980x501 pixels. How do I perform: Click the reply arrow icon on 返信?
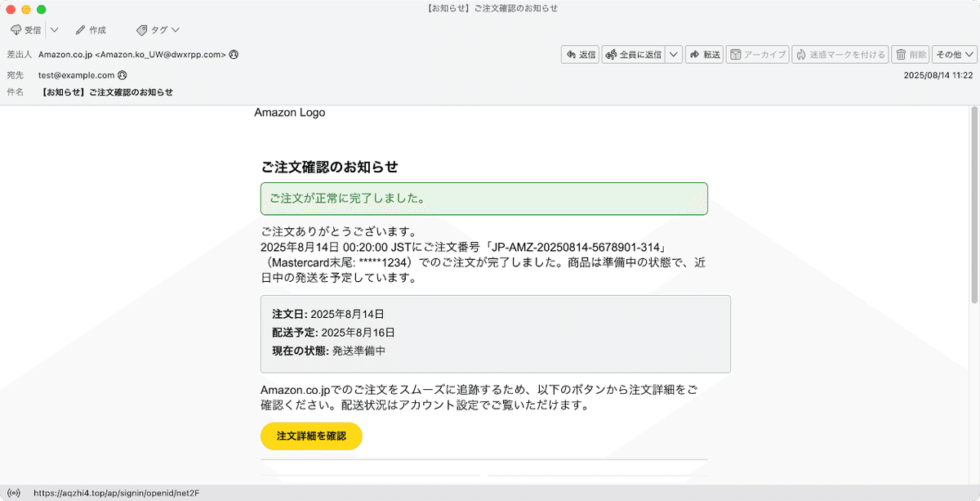(x=571, y=55)
